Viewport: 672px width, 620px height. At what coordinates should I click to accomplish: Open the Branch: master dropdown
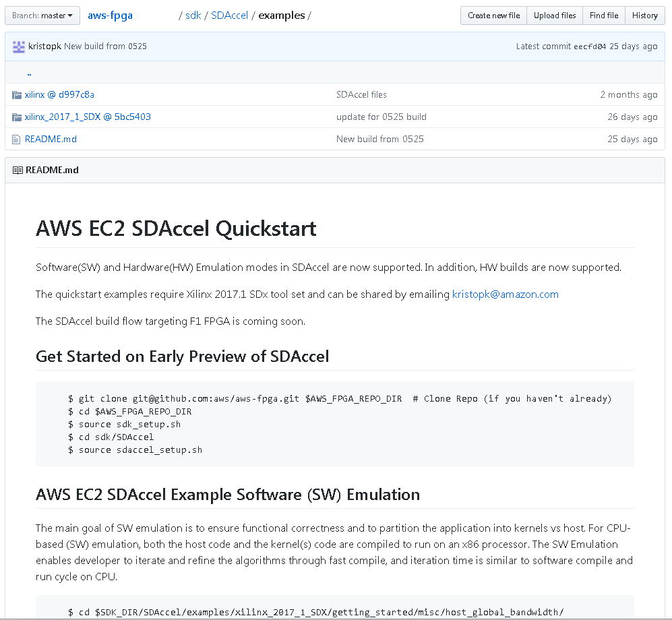(42, 15)
